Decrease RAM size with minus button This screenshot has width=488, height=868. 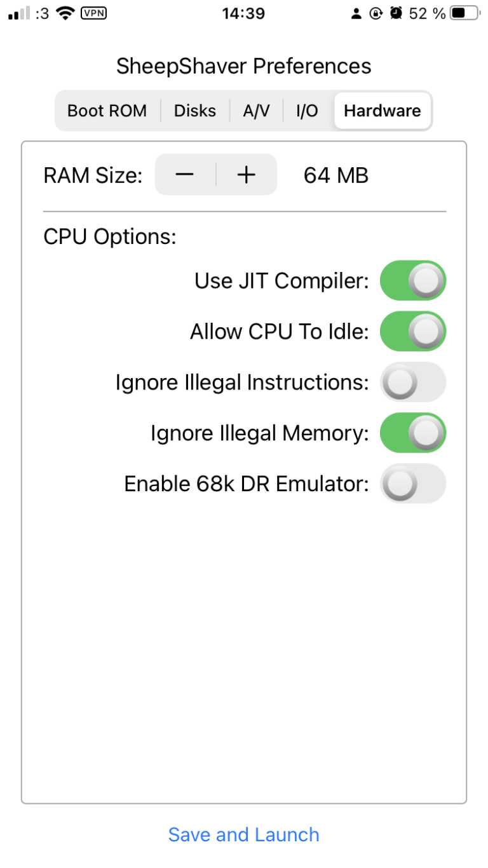pyautogui.click(x=185, y=174)
